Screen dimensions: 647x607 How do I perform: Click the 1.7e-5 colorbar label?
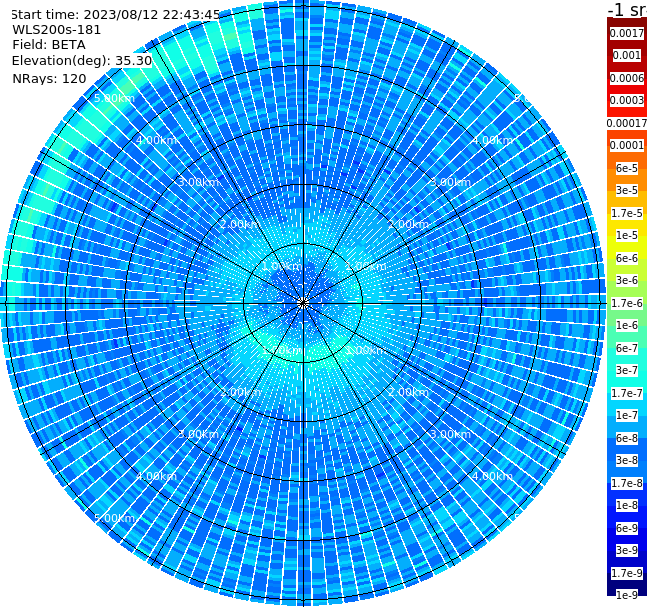627,213
